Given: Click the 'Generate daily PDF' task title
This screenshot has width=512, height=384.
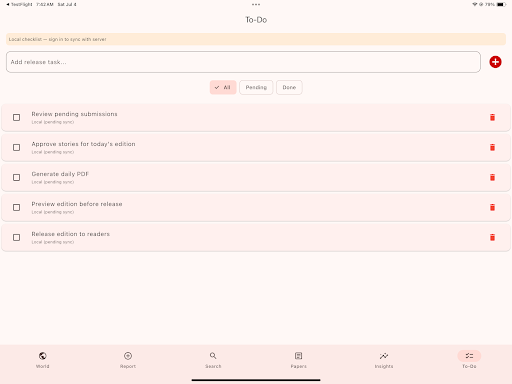Looking at the screenshot, I should point(60,174).
